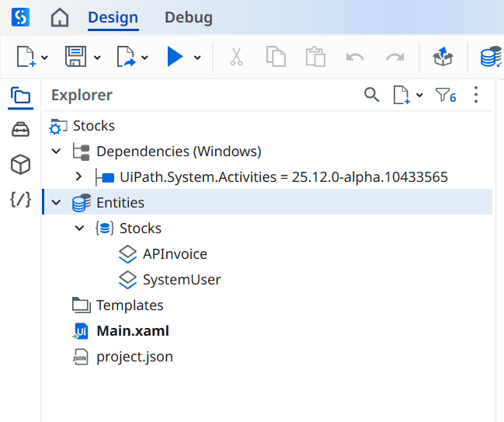The height and width of the screenshot is (422, 504).
Task: Open the Explorer panel sidebar icon
Action: pos(20,96)
